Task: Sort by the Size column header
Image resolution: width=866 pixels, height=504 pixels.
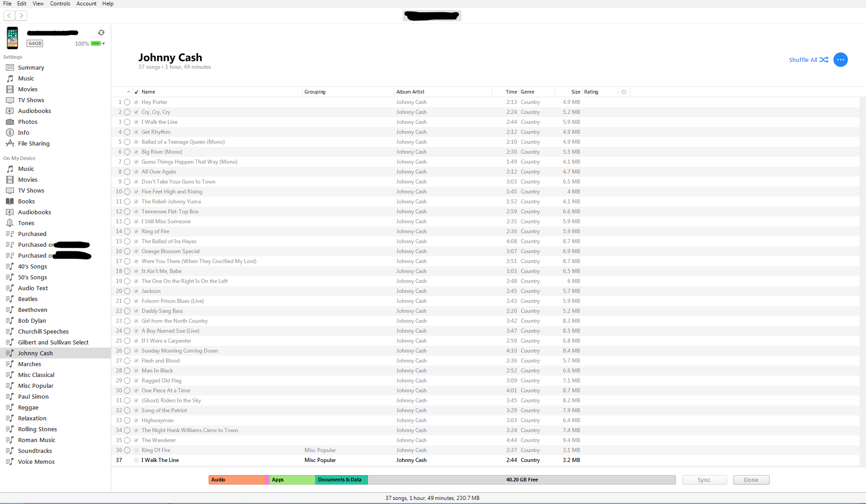Action: click(x=568, y=92)
